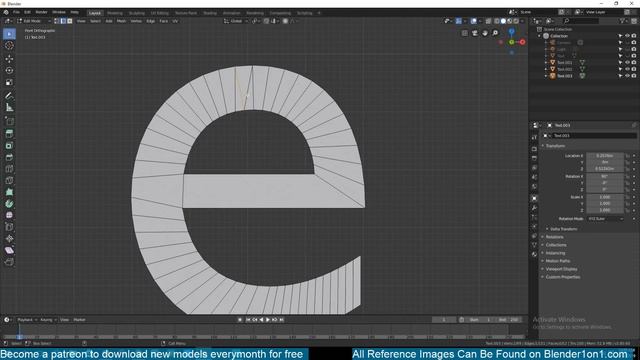640x360 pixels.
Task: Select the 3D Cursor tool
Action: point(9,46)
